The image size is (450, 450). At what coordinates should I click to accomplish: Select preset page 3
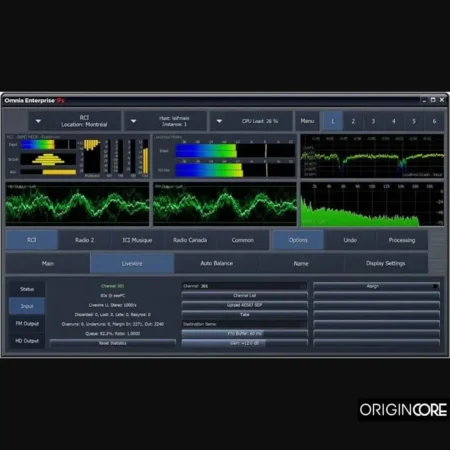373,121
